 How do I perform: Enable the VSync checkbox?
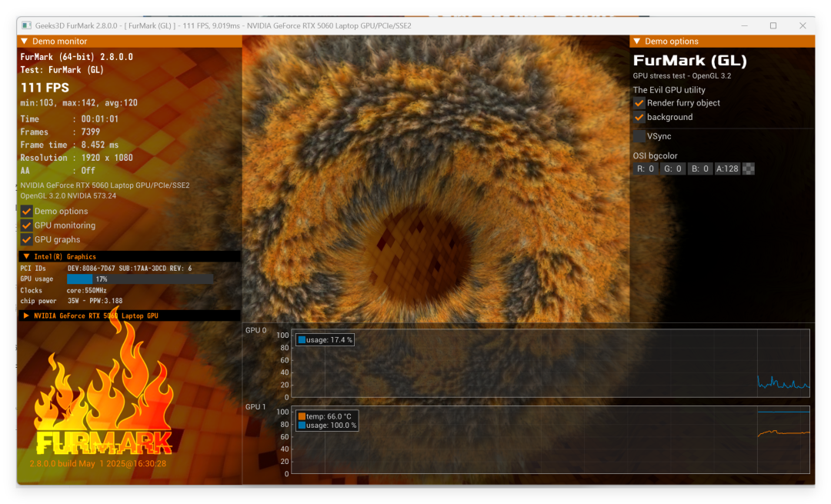point(639,137)
